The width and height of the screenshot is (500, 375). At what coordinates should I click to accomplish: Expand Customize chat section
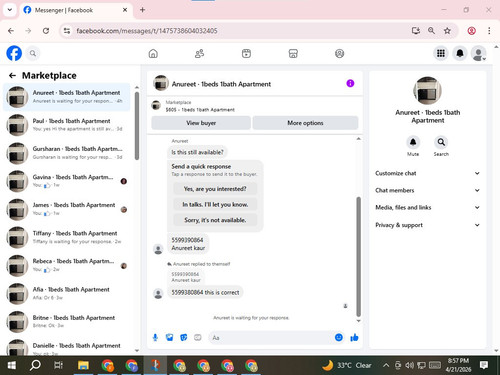click(x=428, y=173)
